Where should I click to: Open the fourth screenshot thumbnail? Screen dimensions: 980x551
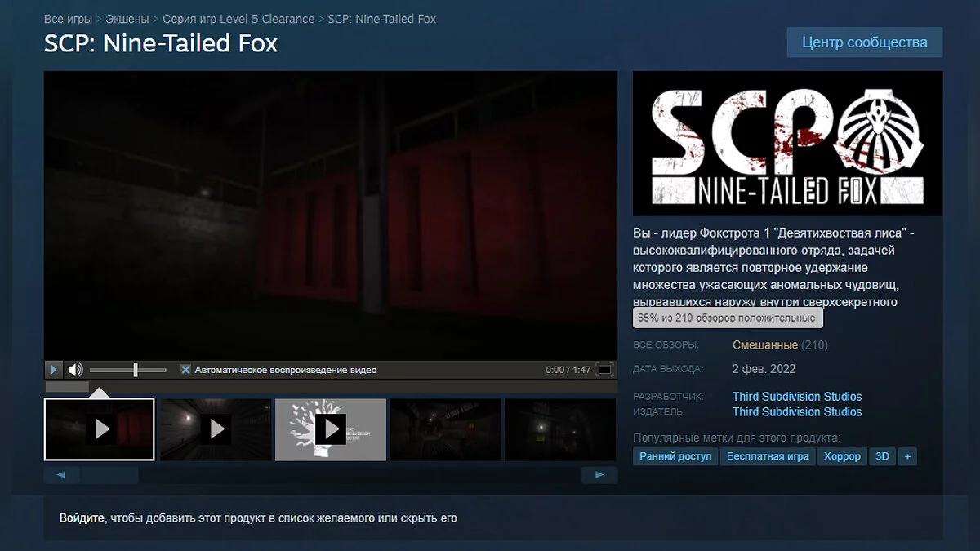coord(446,429)
